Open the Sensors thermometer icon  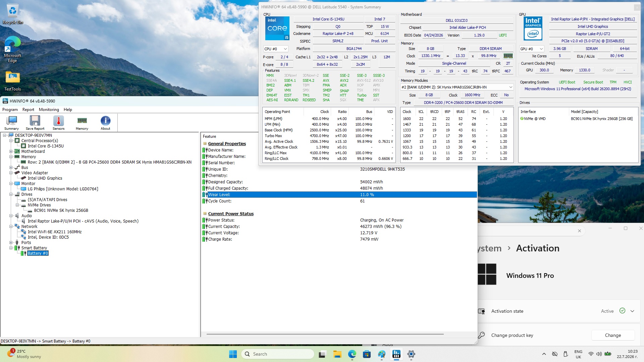pos(58,123)
